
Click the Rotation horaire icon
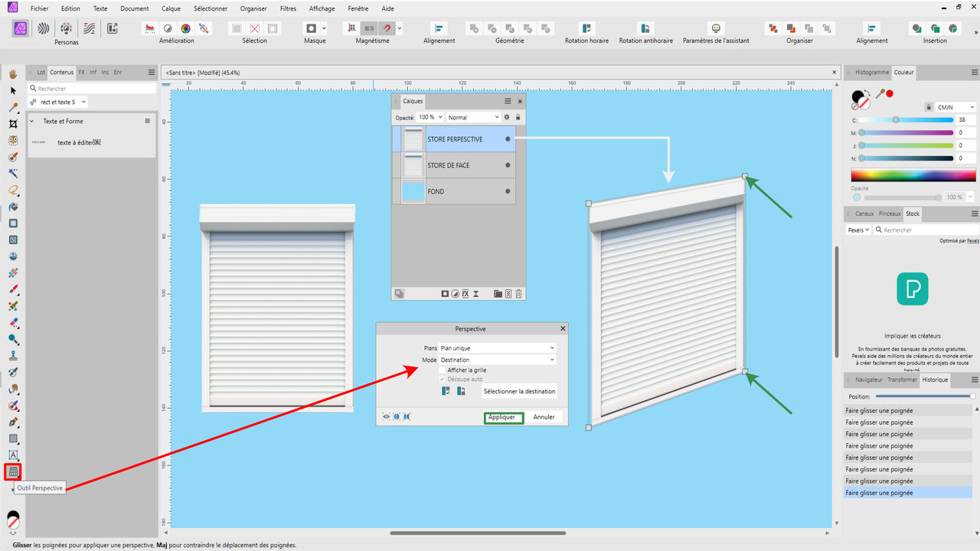tap(586, 28)
